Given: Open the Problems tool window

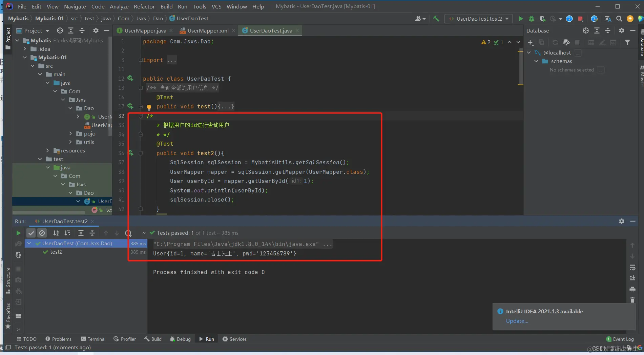Looking at the screenshot, I should (x=58, y=339).
